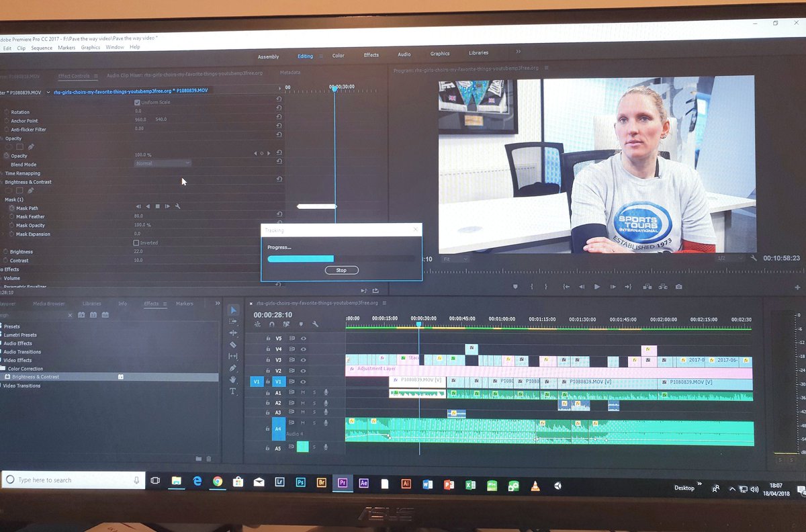
Task: Click the Windows search box
Action: click(x=74, y=480)
